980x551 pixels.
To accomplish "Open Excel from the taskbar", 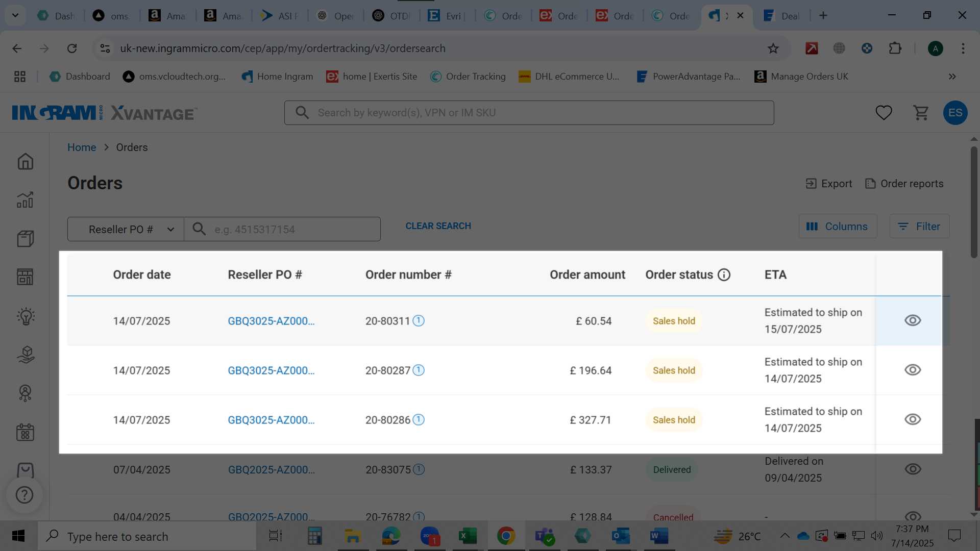I will (x=467, y=536).
